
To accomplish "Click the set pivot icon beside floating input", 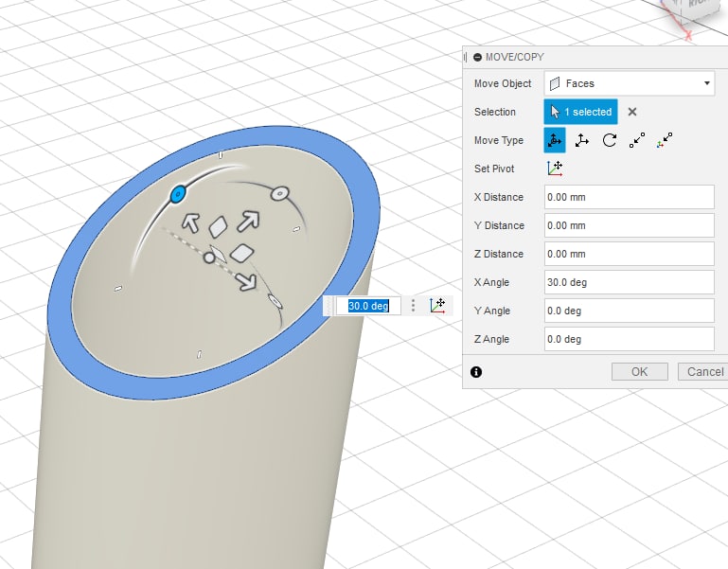I will point(437,305).
